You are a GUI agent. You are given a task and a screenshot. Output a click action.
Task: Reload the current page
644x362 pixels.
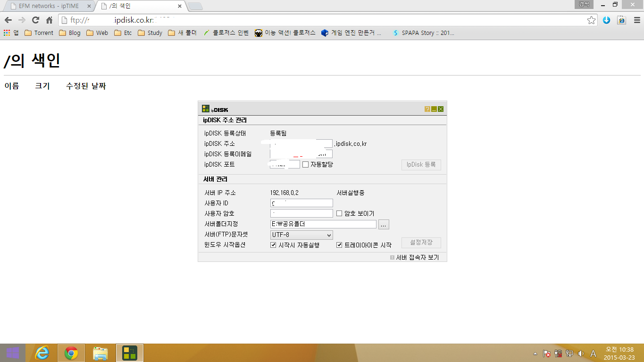(x=35, y=20)
